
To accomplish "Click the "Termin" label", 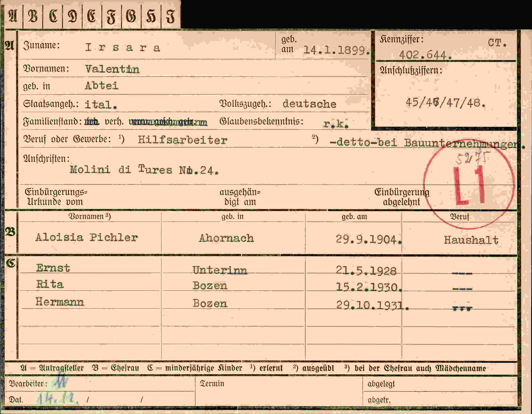I will (x=212, y=384).
